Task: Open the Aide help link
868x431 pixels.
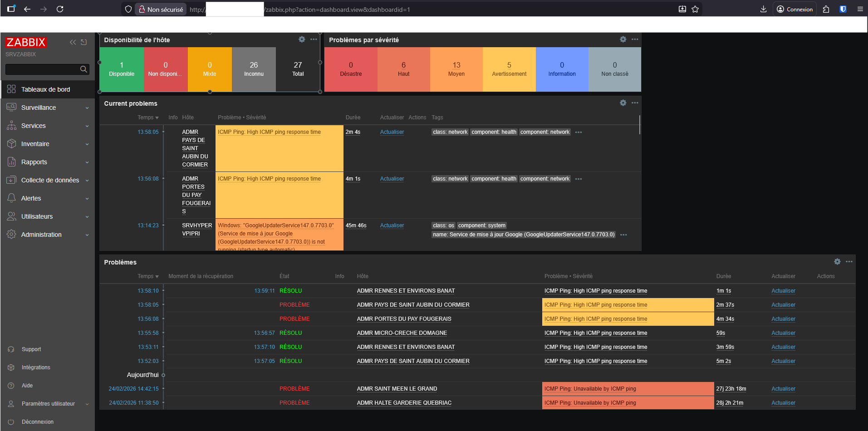Action: 27,386
